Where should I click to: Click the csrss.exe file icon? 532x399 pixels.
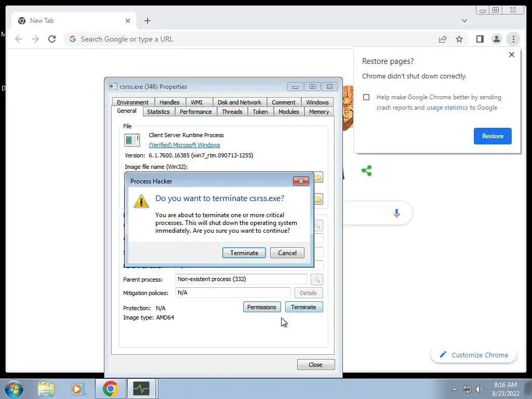(132, 140)
